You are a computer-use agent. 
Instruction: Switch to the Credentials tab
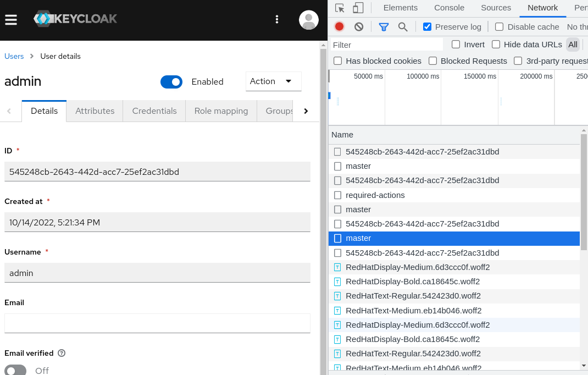154,111
